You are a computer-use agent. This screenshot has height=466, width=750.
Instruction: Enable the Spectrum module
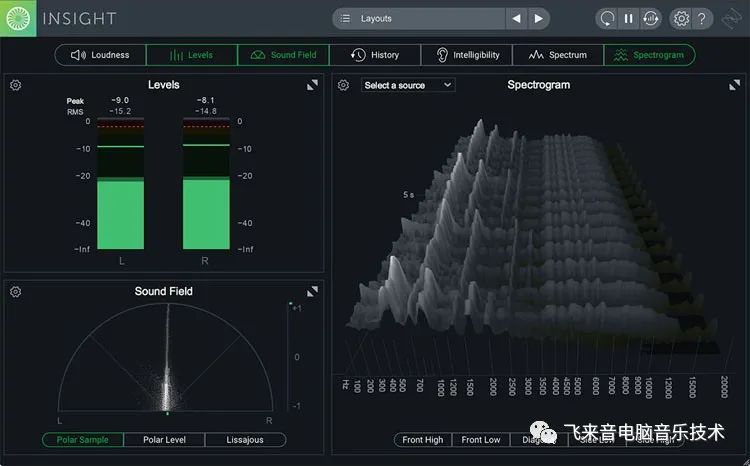coord(558,55)
